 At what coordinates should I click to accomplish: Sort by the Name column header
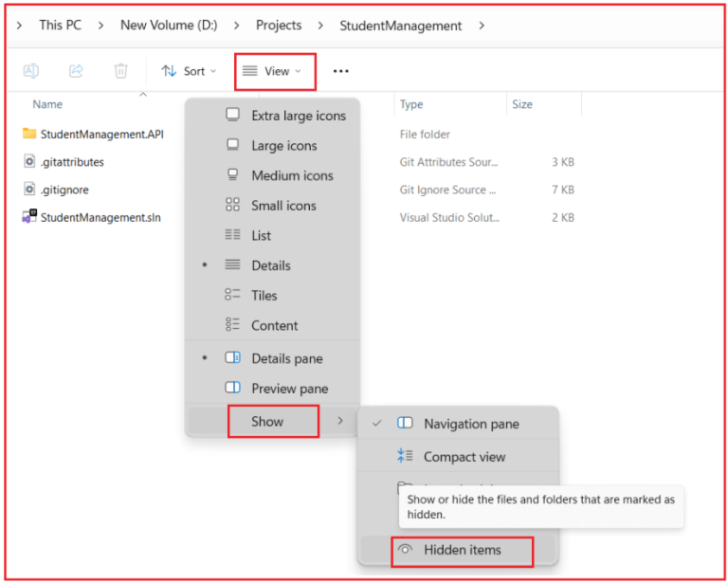47,104
